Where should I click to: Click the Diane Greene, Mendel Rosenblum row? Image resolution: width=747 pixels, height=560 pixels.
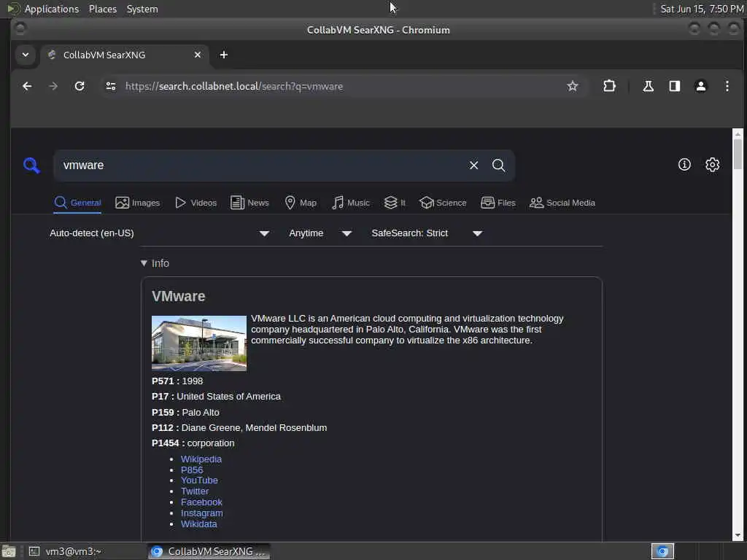click(x=239, y=428)
